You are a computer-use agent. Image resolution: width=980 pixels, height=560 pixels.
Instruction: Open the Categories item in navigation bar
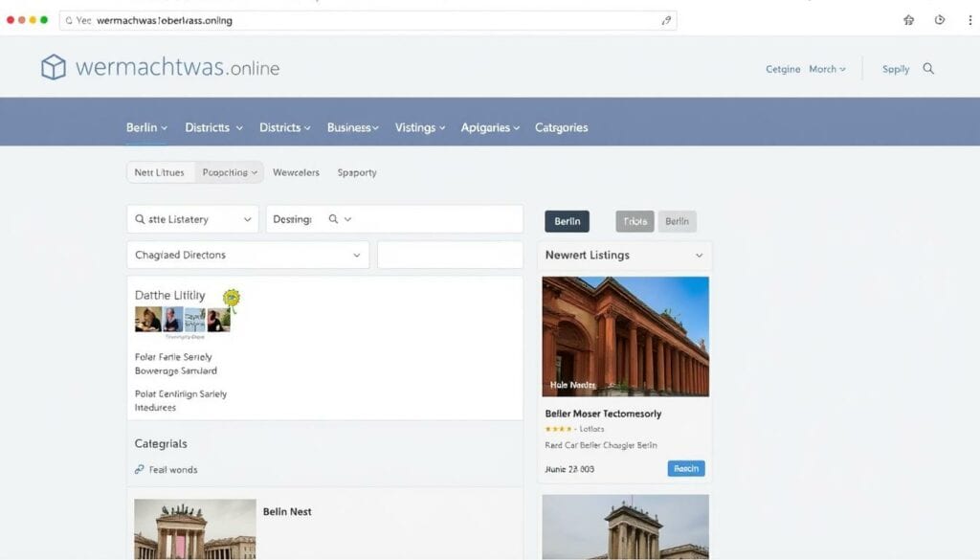coord(561,127)
